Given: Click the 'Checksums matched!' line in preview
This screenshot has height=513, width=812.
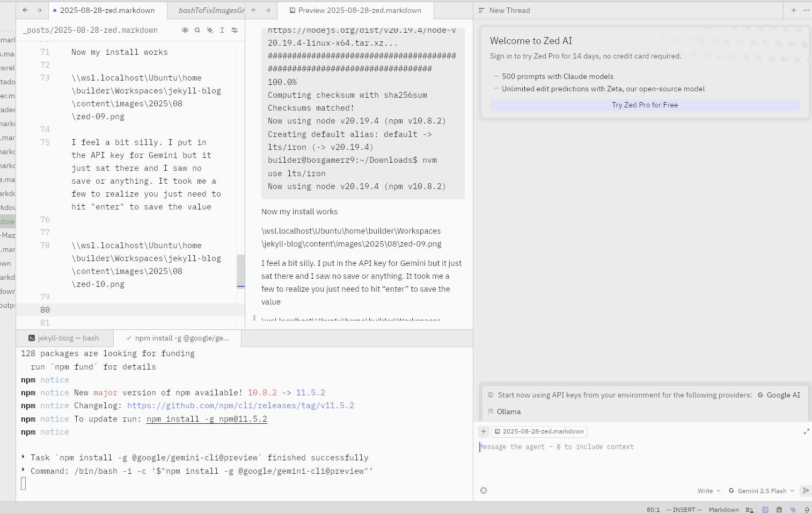Looking at the screenshot, I should click(311, 108).
